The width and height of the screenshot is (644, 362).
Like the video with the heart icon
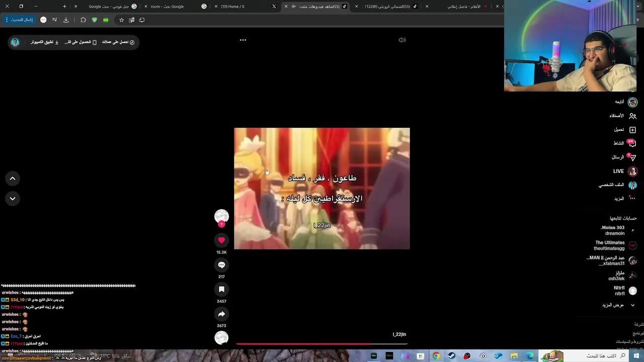pyautogui.click(x=221, y=240)
